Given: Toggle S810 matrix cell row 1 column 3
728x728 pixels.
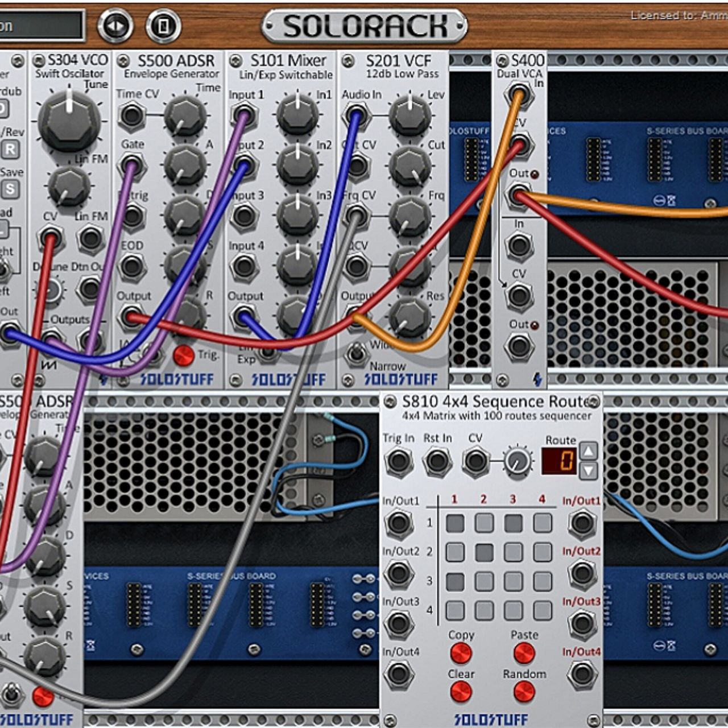Looking at the screenshot, I should (x=513, y=523).
